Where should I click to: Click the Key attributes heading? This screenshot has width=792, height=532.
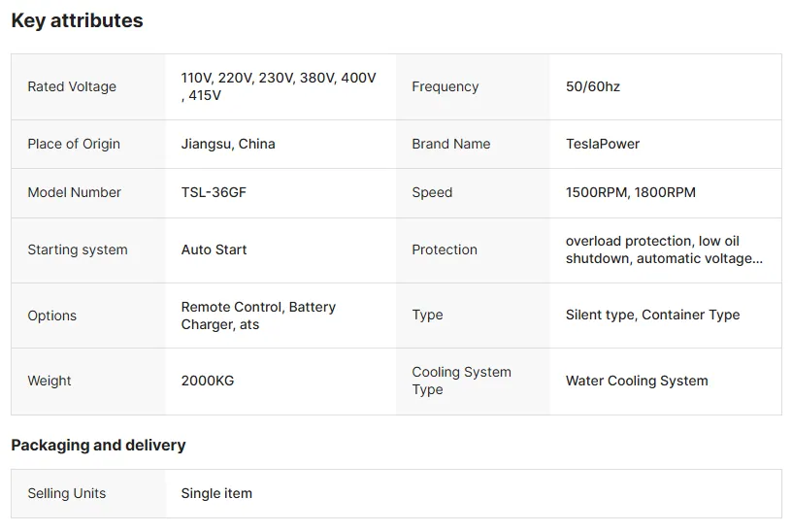[77, 20]
